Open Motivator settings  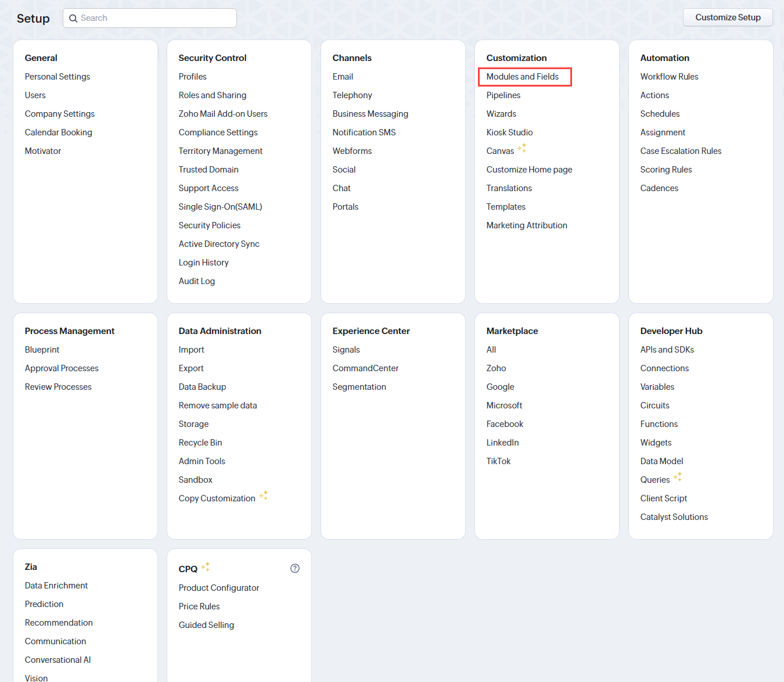[x=43, y=151]
